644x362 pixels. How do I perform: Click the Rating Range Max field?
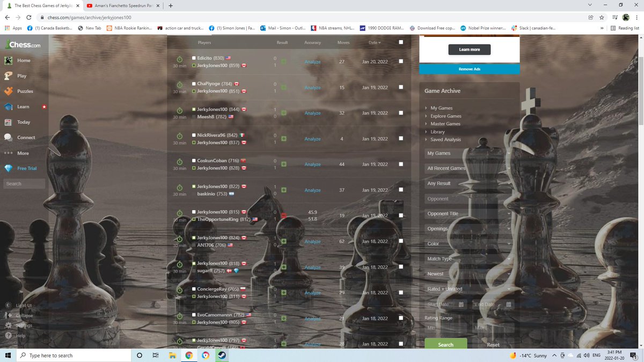(x=493, y=328)
